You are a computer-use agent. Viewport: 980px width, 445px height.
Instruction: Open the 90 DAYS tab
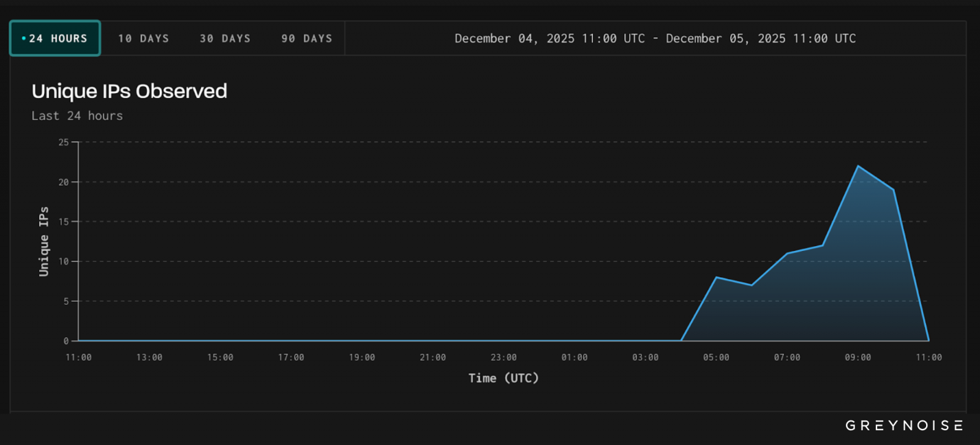[306, 39]
